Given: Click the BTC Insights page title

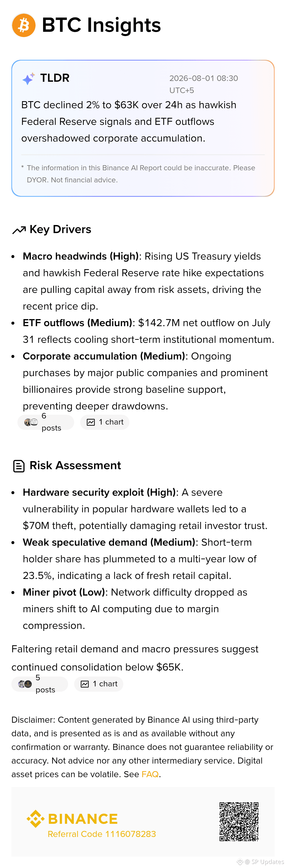Looking at the screenshot, I should click(101, 25).
